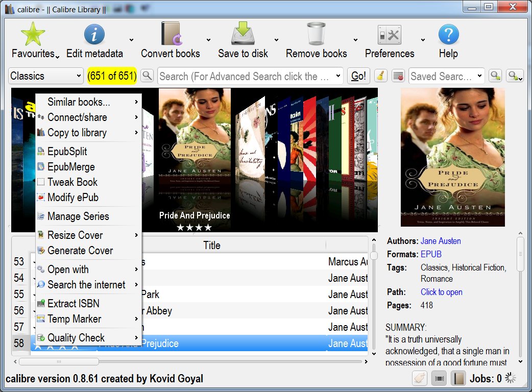This screenshot has height=392, width=532.
Task: Click the Save to disk icon
Action: pyautogui.click(x=243, y=33)
